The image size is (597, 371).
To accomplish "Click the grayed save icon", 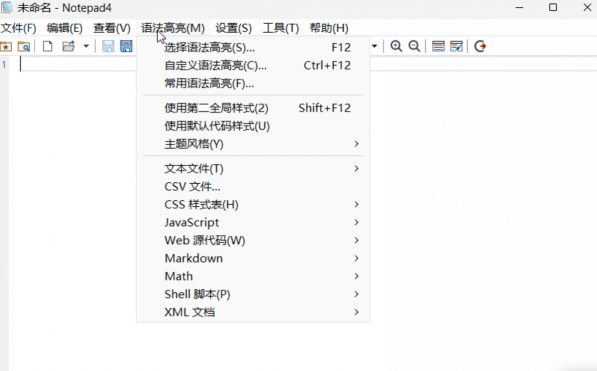I will pos(108,46).
